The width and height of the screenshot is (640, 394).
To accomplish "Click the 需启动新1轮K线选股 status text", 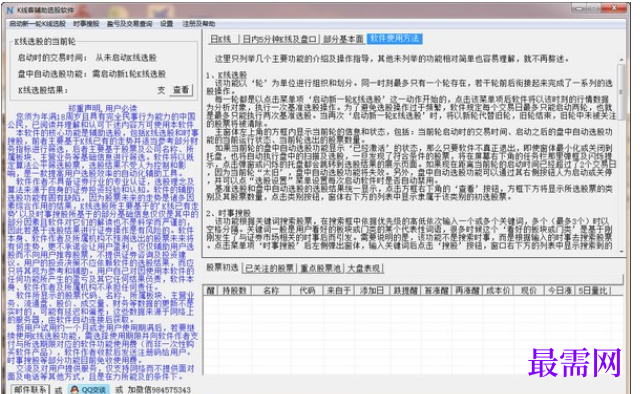I will [x=129, y=74].
